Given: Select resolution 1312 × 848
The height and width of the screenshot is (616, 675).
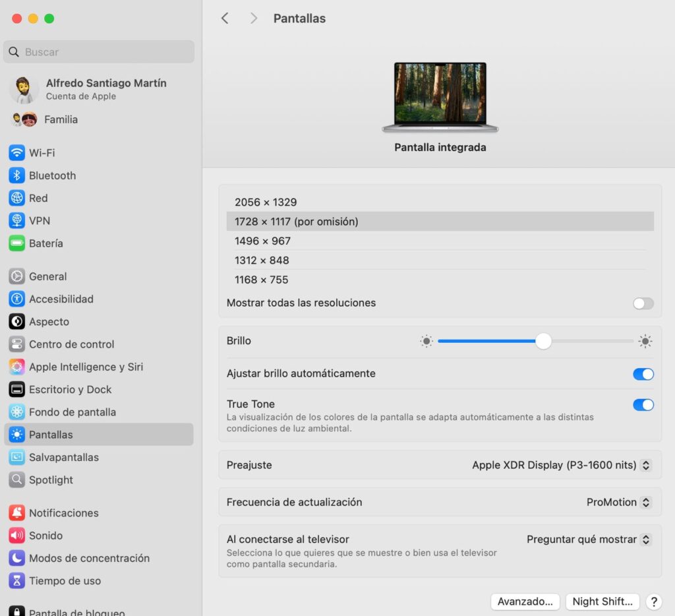Looking at the screenshot, I should pyautogui.click(x=440, y=261).
